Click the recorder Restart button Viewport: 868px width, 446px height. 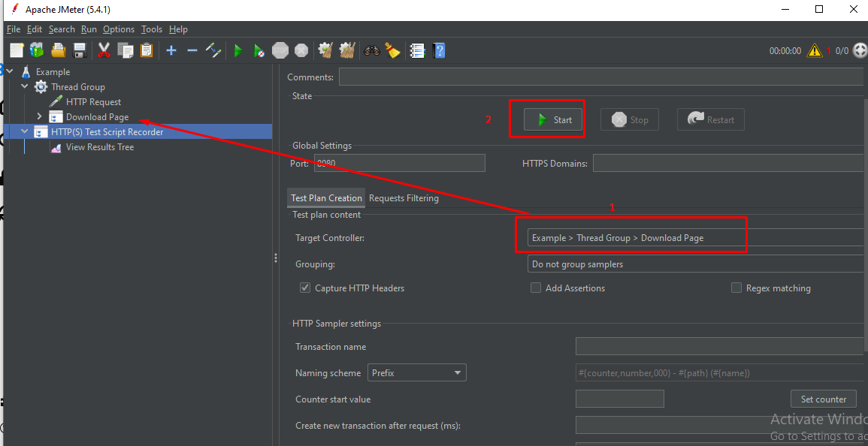pos(711,119)
